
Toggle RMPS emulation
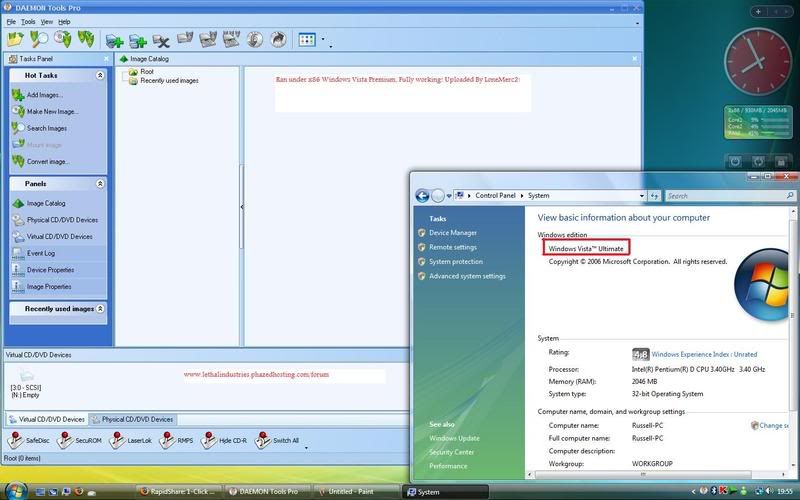176,440
